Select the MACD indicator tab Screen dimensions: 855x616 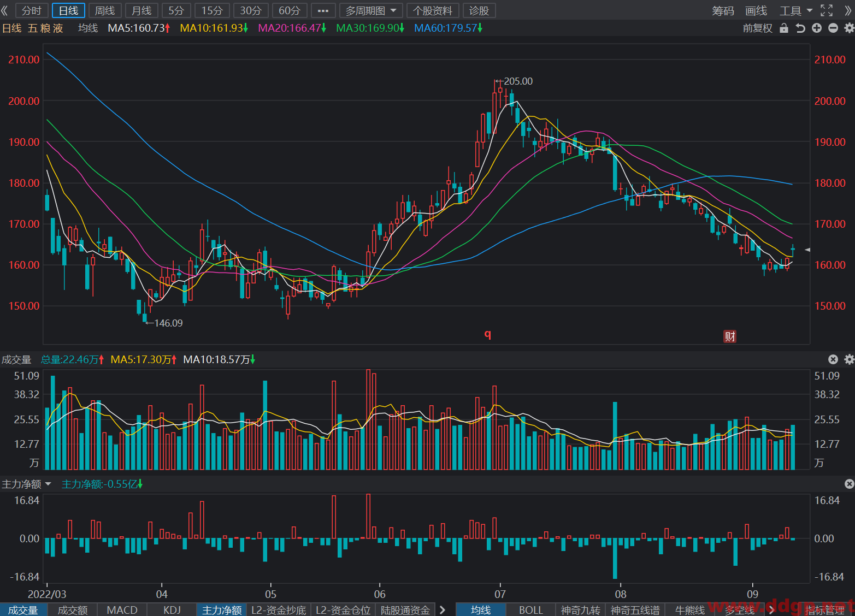tap(122, 610)
